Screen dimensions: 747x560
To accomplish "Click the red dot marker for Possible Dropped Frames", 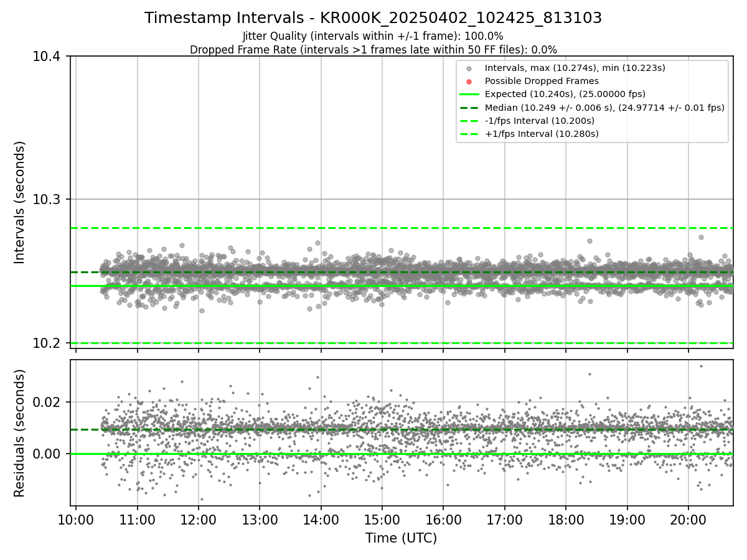I will point(469,82).
